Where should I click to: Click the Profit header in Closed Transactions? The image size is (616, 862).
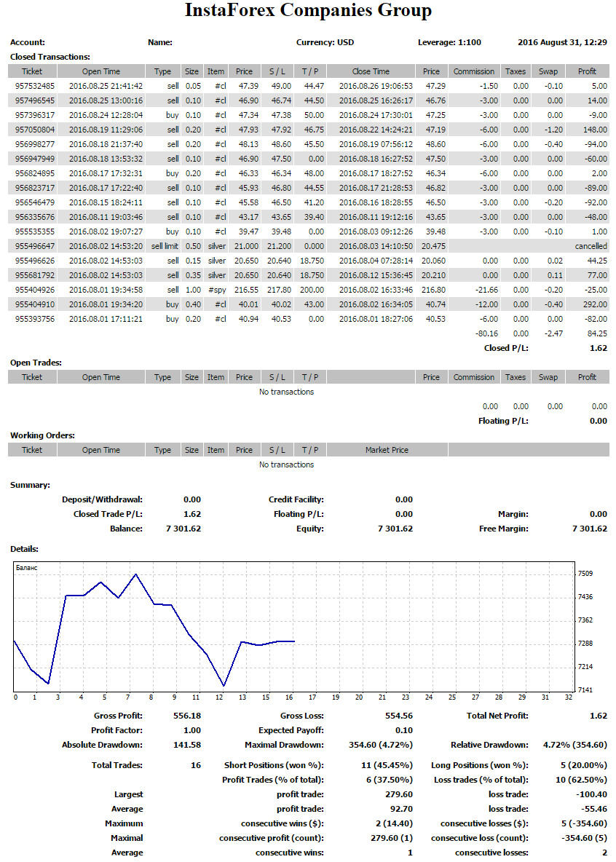pyautogui.click(x=587, y=71)
